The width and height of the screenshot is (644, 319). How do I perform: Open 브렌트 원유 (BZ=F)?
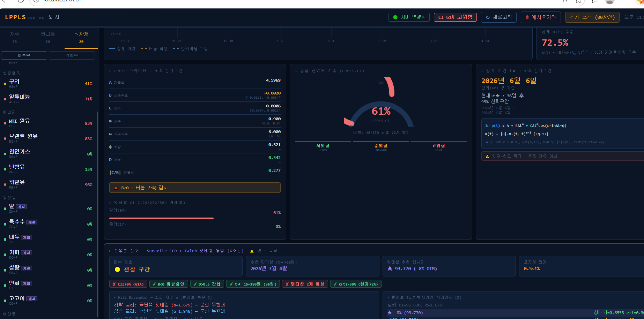tap(49, 138)
